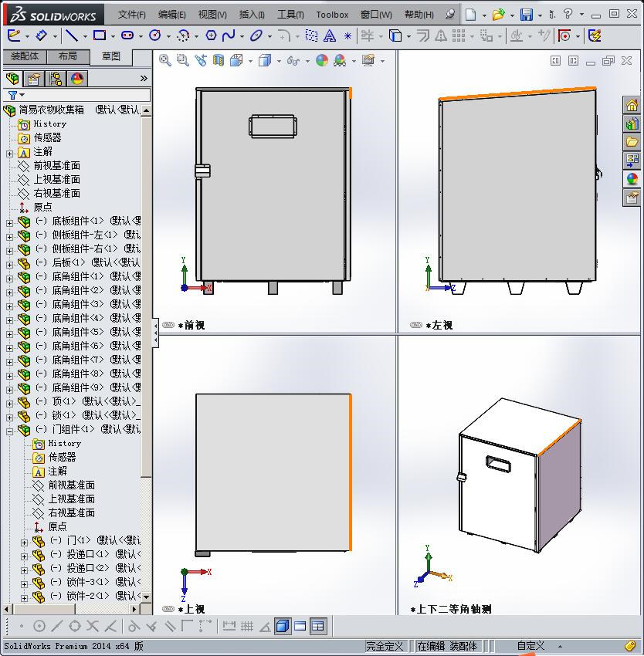Select the Straight Slot tool
The image size is (644, 656).
[x=127, y=36]
